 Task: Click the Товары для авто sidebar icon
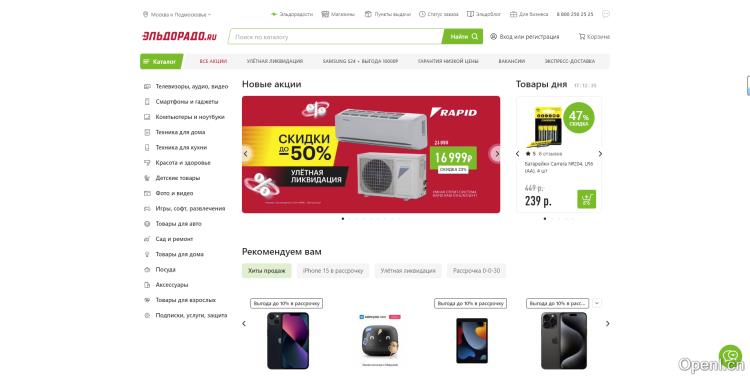[x=147, y=224]
